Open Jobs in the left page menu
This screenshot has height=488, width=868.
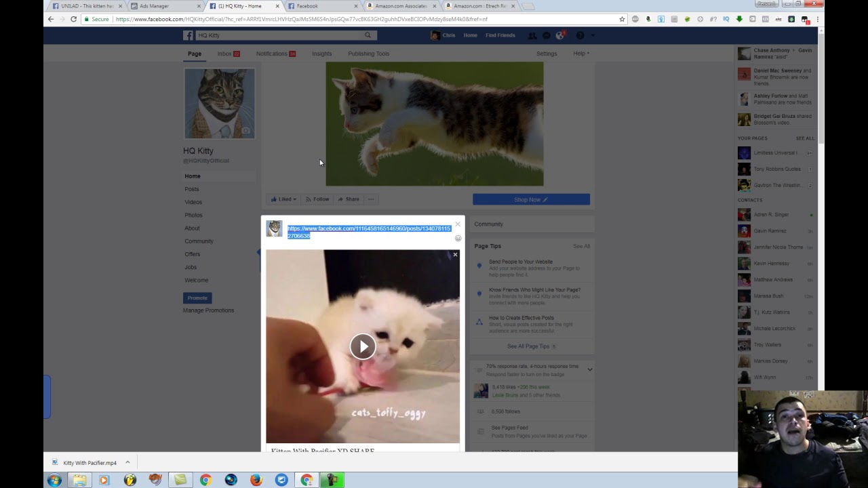[x=191, y=267]
